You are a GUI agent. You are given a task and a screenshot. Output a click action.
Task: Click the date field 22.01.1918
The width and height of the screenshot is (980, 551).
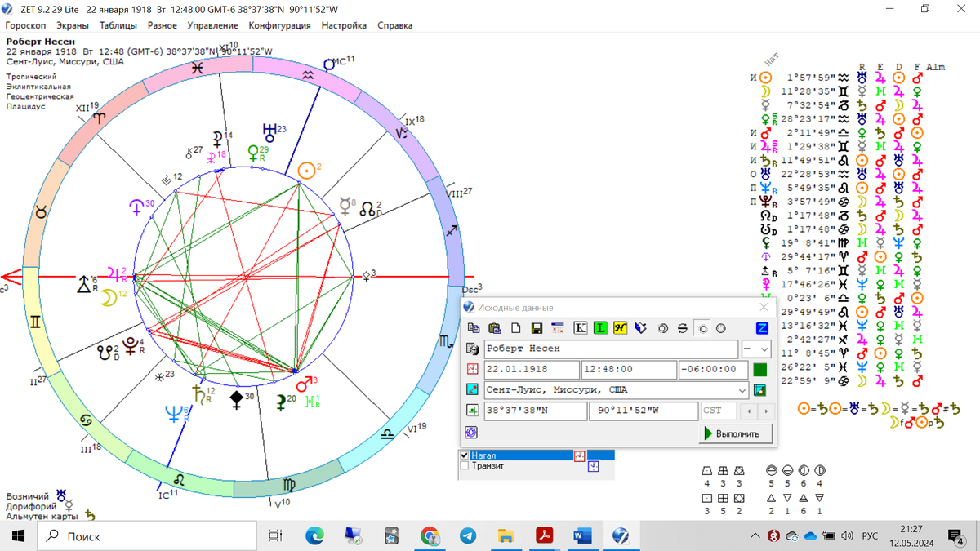(532, 370)
